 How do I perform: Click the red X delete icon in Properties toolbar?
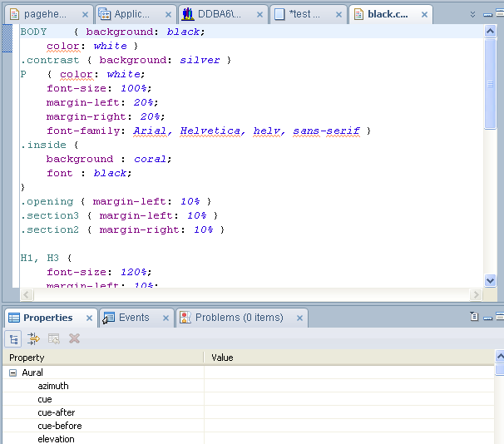[x=74, y=338]
